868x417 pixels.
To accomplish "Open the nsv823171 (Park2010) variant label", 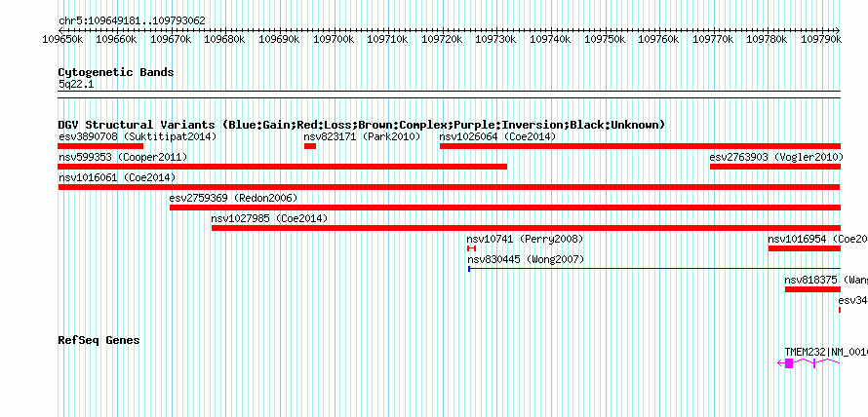I will [362, 136].
